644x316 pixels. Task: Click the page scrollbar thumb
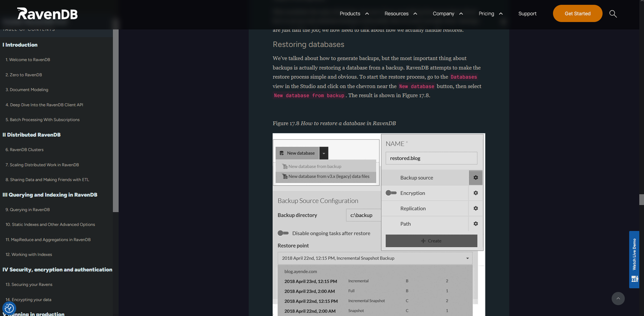[x=641, y=199]
